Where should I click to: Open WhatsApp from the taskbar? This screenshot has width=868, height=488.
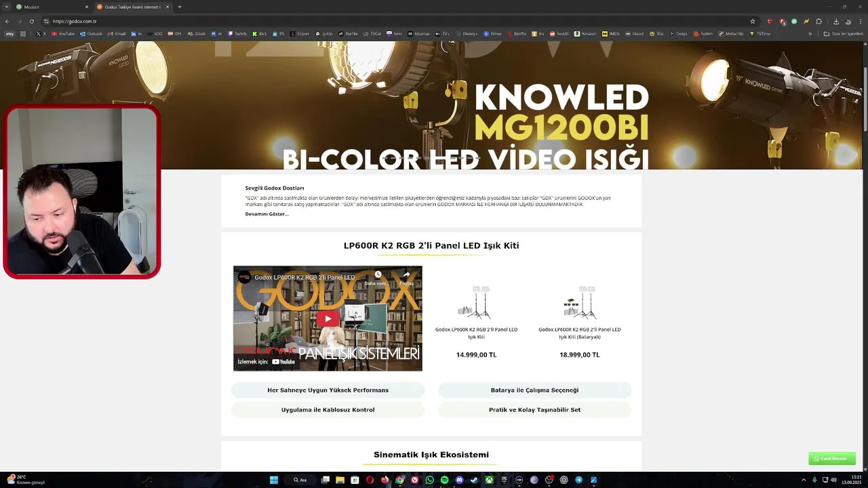pyautogui.click(x=429, y=480)
